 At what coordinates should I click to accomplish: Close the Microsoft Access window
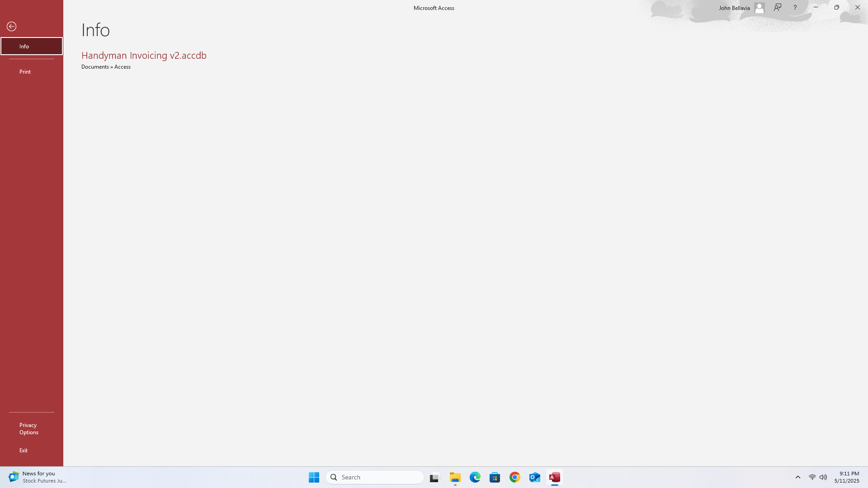858,7
